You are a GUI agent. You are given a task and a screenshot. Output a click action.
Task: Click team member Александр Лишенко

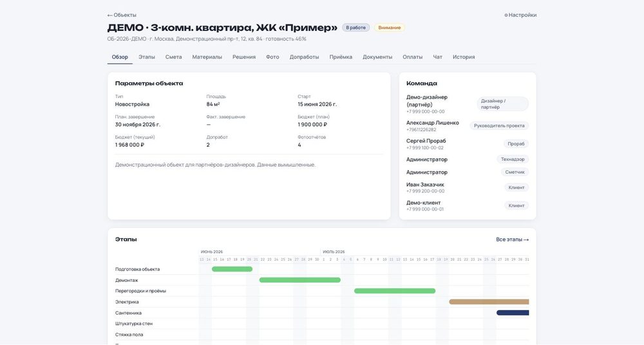[433, 123]
